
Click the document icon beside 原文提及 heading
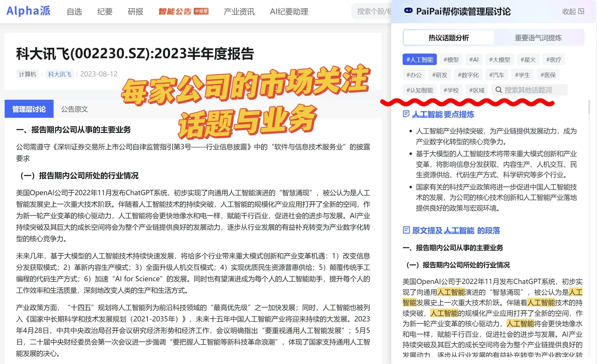406,230
